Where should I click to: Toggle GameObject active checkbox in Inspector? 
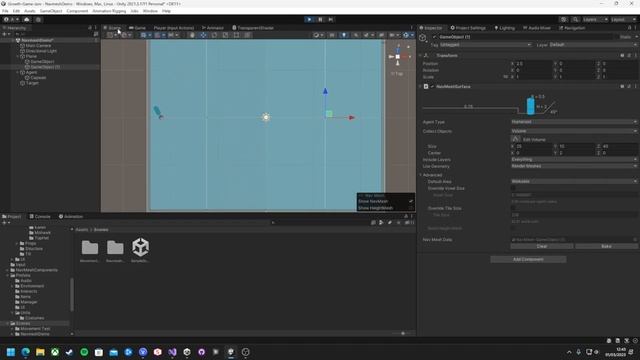(x=434, y=37)
